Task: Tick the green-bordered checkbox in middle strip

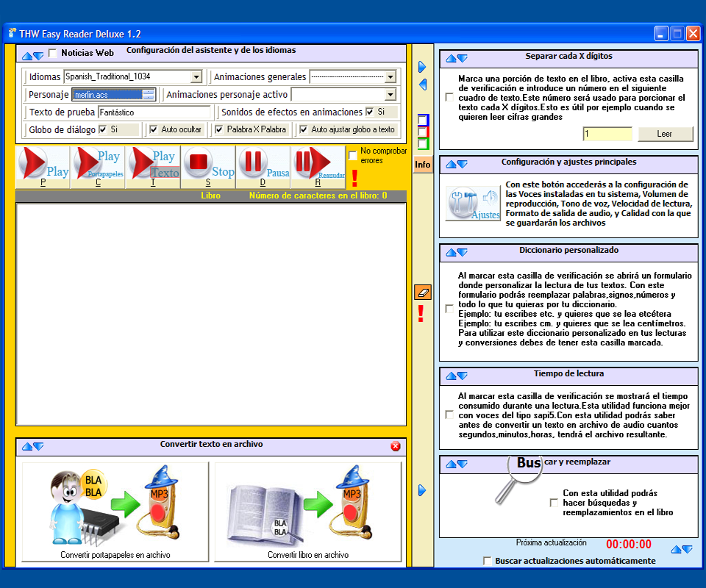Action: coord(423,144)
